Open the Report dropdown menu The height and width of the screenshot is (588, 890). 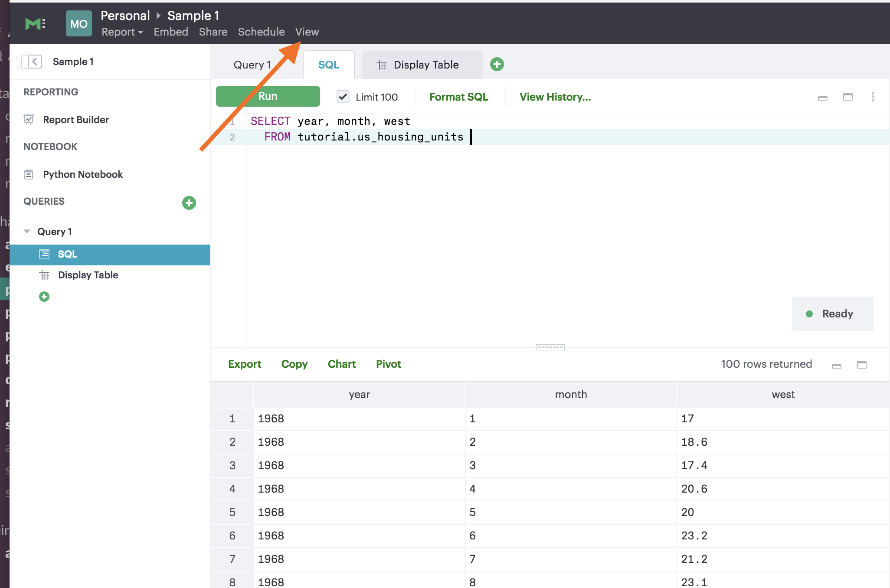(122, 32)
